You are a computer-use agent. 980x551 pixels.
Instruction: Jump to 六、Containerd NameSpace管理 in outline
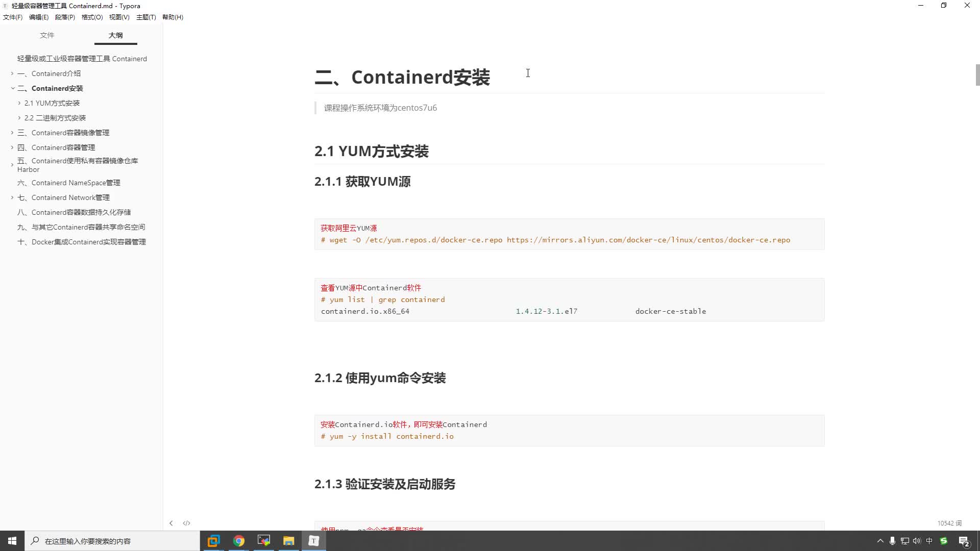coord(69,183)
